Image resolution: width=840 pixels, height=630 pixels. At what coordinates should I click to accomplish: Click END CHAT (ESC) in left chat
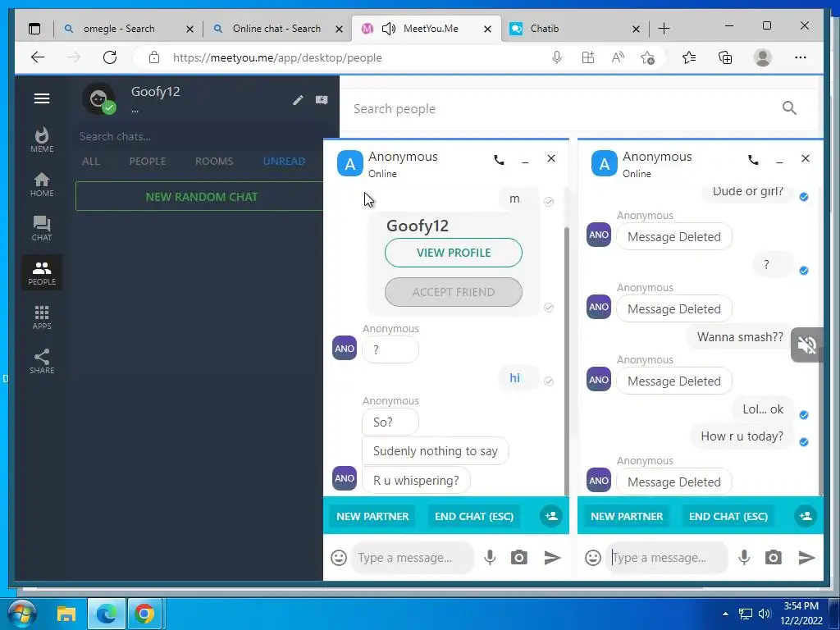pos(474,517)
